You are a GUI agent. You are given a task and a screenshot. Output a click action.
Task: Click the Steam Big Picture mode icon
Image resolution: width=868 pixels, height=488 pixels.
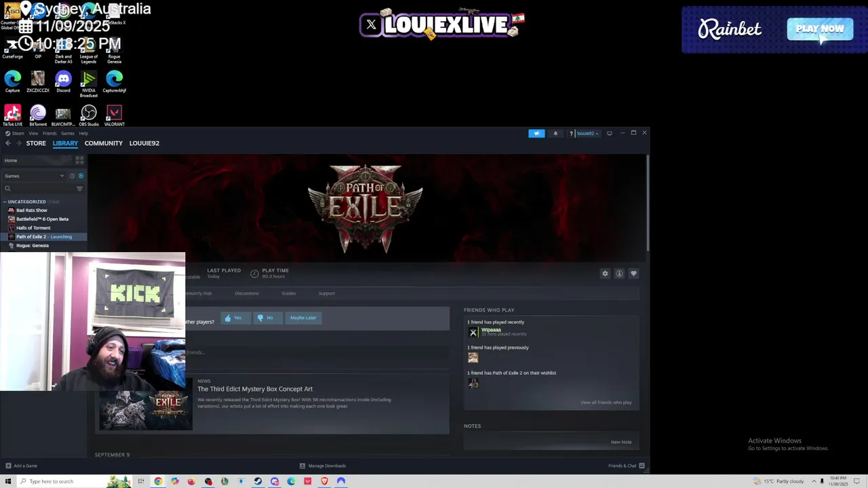tap(610, 133)
